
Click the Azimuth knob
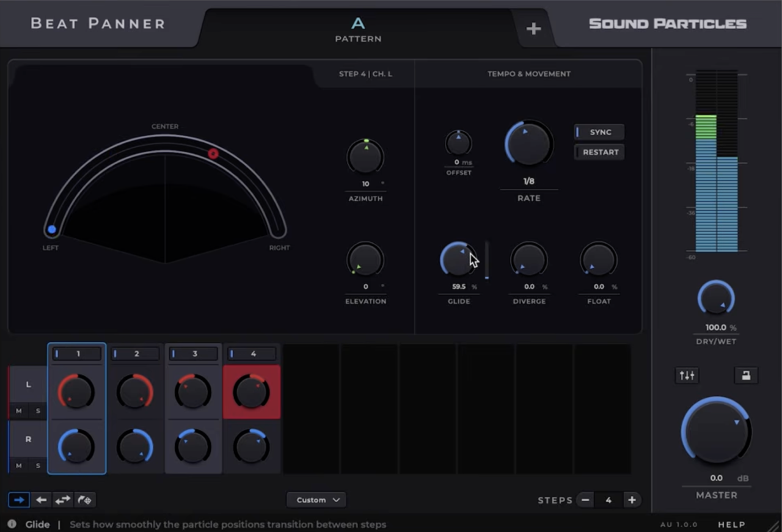[365, 157]
